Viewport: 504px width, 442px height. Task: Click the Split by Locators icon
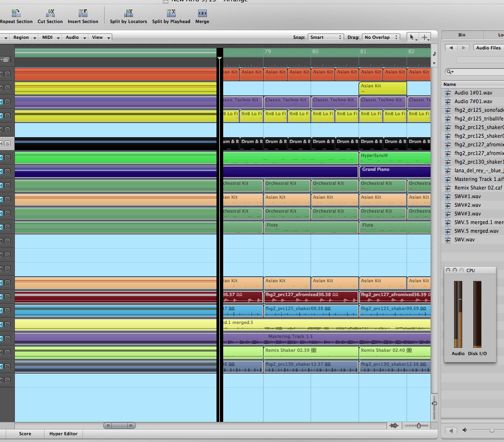pyautogui.click(x=128, y=13)
